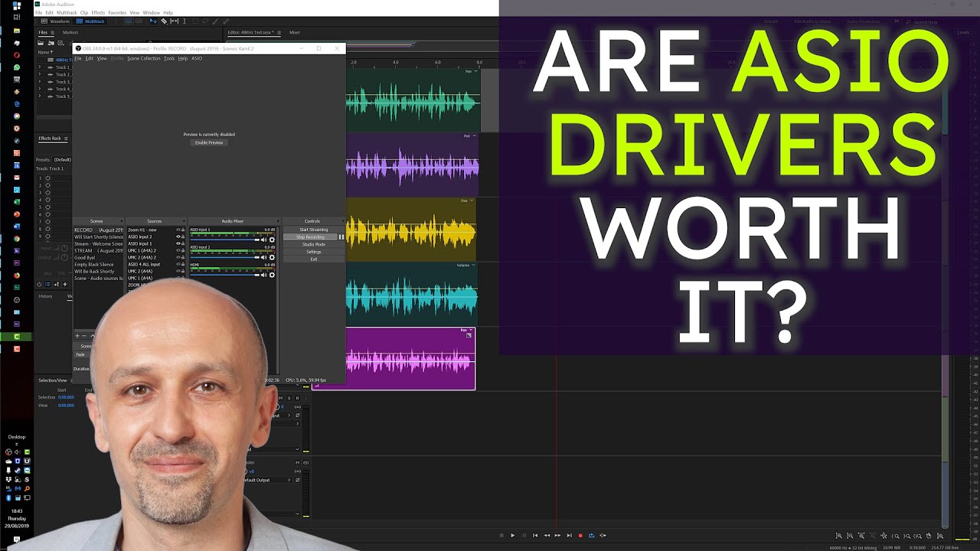Switch to Mixer tab in Audition editor
The height and width of the screenshot is (551, 980).
click(295, 32)
